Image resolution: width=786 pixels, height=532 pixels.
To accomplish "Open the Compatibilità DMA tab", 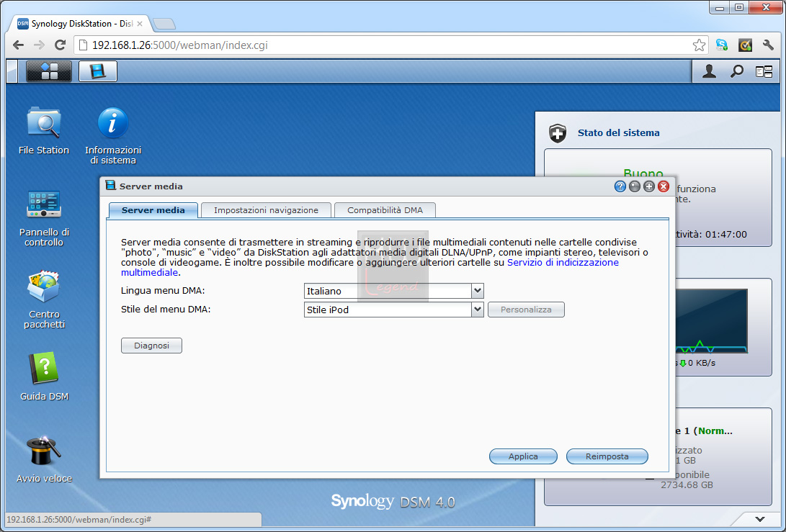I will coord(385,210).
